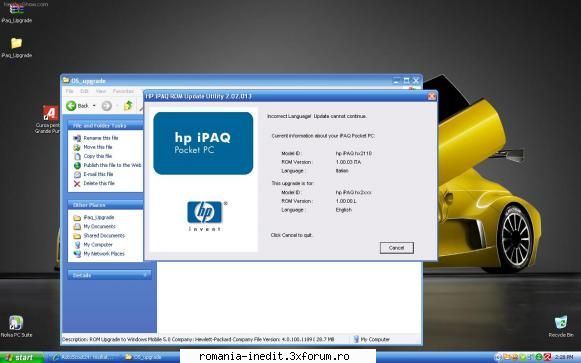Screen dimensions: 581x363
Task: Click Rename this file link
Action: (101, 138)
